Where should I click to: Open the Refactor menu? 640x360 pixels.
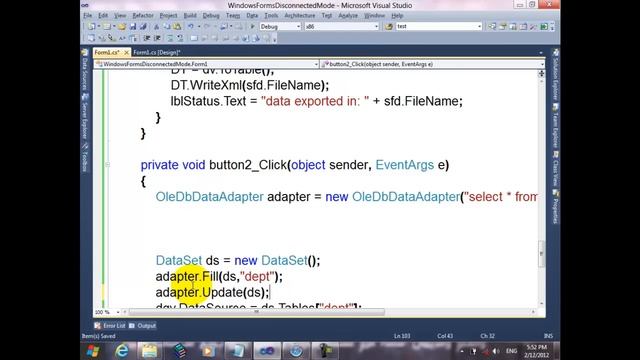tap(143, 16)
